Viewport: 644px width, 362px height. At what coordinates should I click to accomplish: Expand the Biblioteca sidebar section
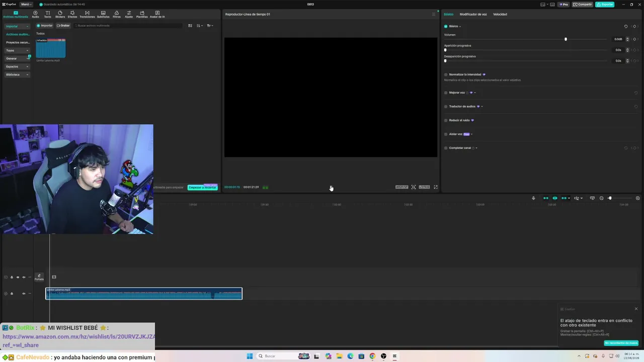[17, 74]
